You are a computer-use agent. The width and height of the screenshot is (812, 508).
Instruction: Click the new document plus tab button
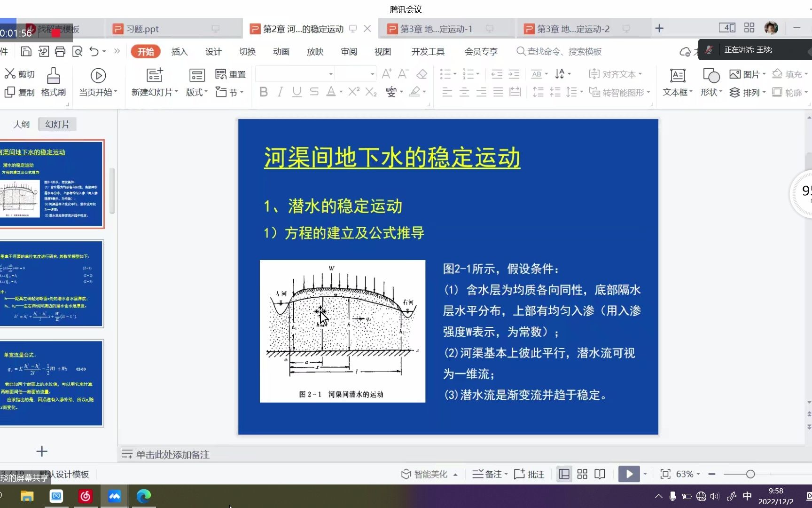tap(659, 28)
